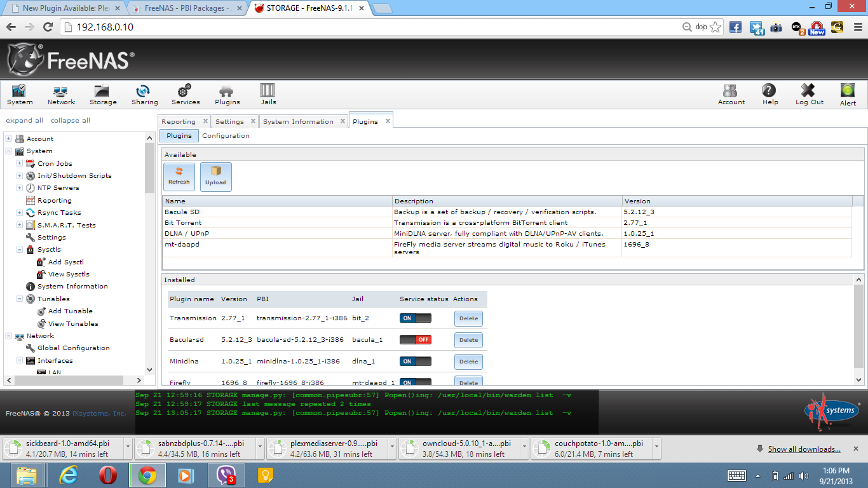This screenshot has width=868, height=488.
Task: Open the Storage toolbar icon
Action: (102, 95)
